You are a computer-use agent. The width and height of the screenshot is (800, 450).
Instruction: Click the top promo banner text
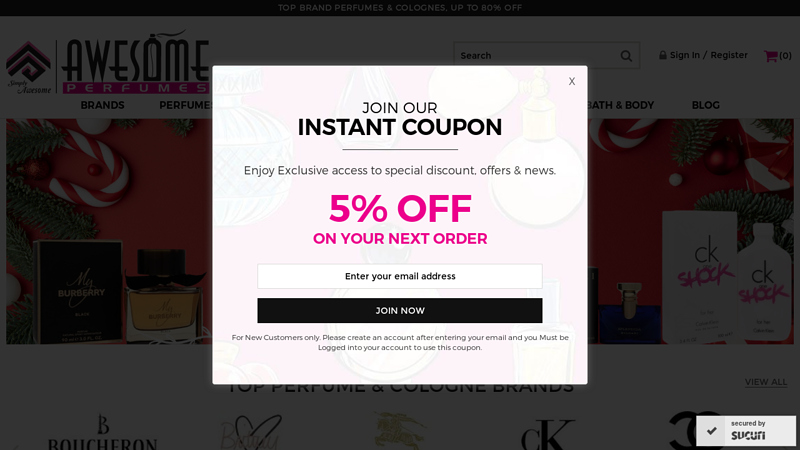(x=399, y=8)
